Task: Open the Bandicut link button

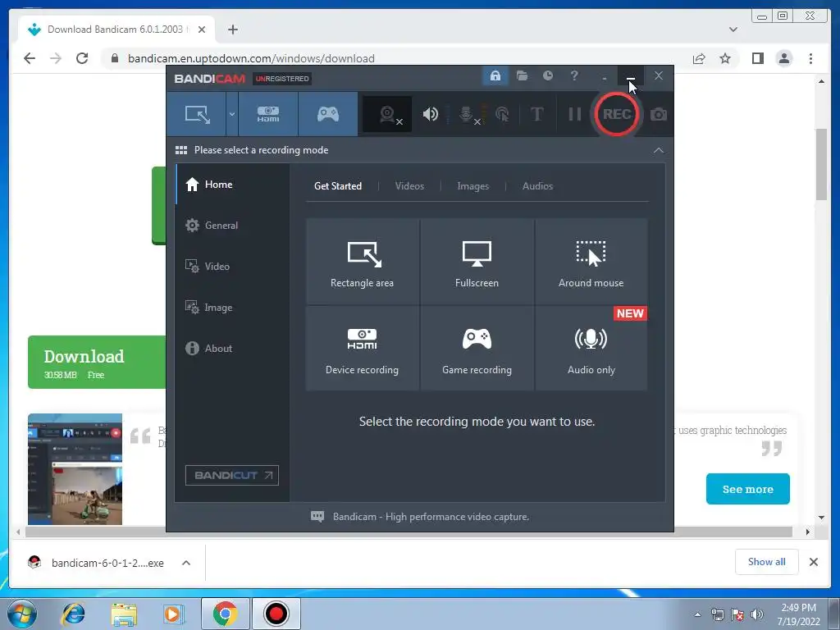Action: click(x=232, y=475)
